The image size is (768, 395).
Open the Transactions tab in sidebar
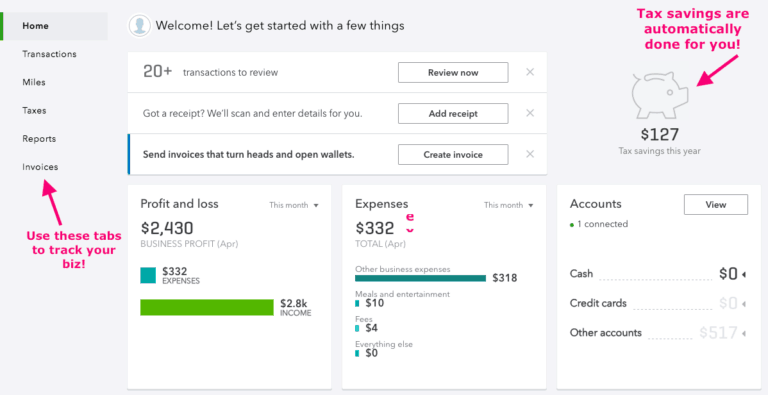(x=49, y=54)
